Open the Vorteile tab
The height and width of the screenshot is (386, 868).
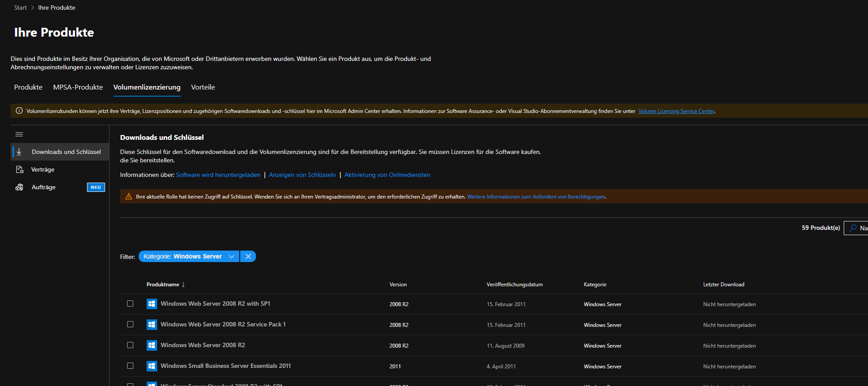pos(203,87)
